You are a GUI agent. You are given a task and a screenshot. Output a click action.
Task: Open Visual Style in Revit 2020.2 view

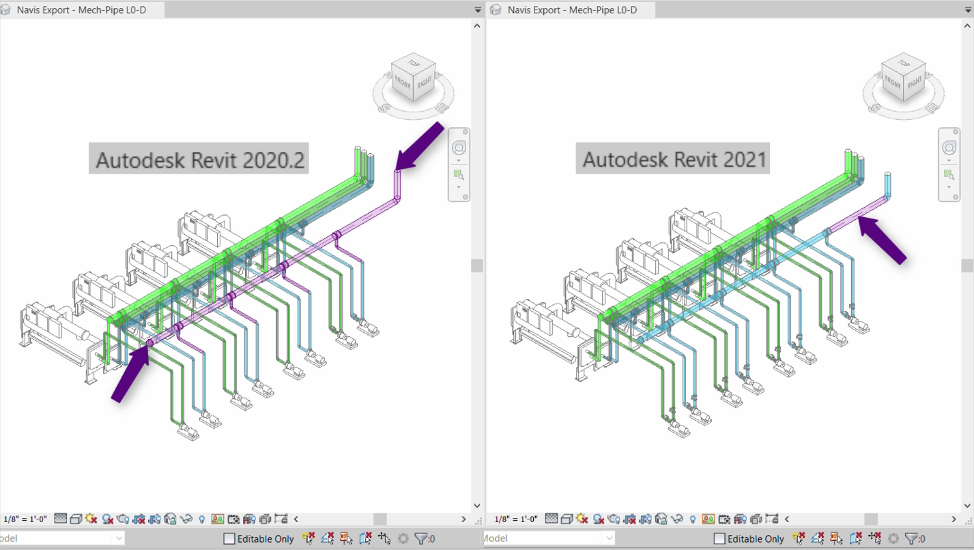click(76, 518)
